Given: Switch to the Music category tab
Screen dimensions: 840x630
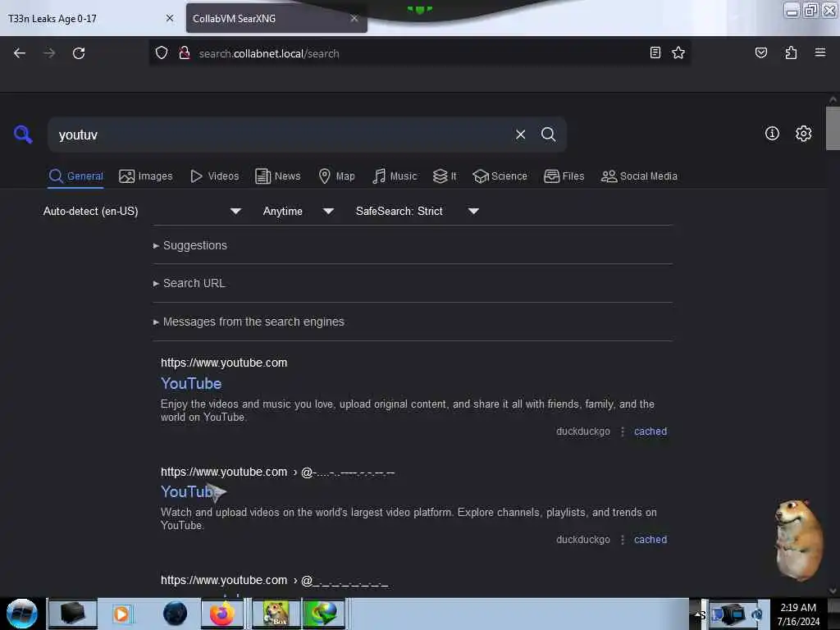Looking at the screenshot, I should click(x=395, y=176).
